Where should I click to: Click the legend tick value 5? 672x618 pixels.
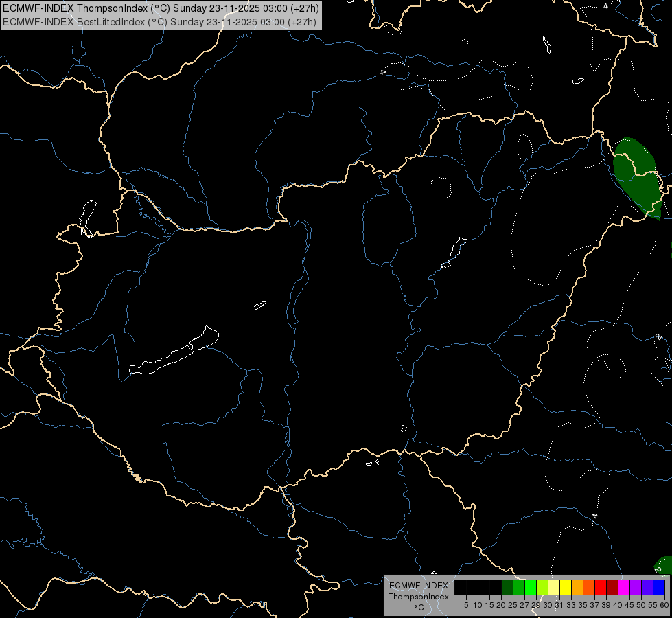point(466,605)
